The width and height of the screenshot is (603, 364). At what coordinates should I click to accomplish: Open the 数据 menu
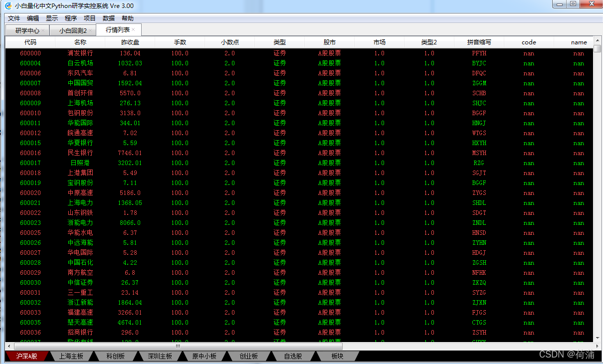109,18
